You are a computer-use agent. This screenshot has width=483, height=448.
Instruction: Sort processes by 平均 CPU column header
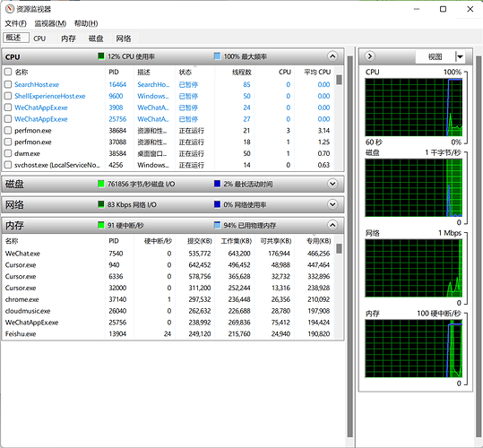coord(317,72)
